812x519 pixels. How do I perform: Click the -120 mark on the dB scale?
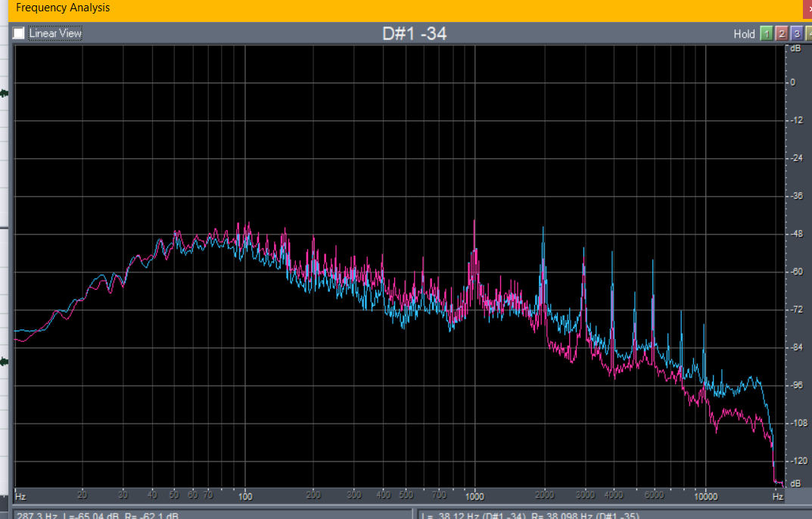click(x=795, y=461)
